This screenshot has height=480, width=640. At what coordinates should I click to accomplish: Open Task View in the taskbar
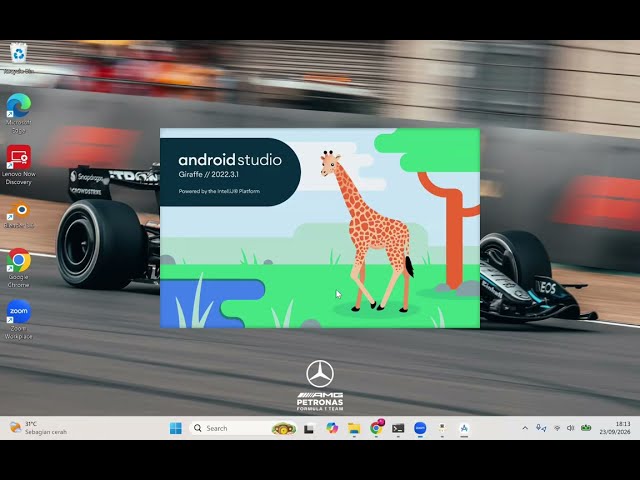(x=309, y=428)
